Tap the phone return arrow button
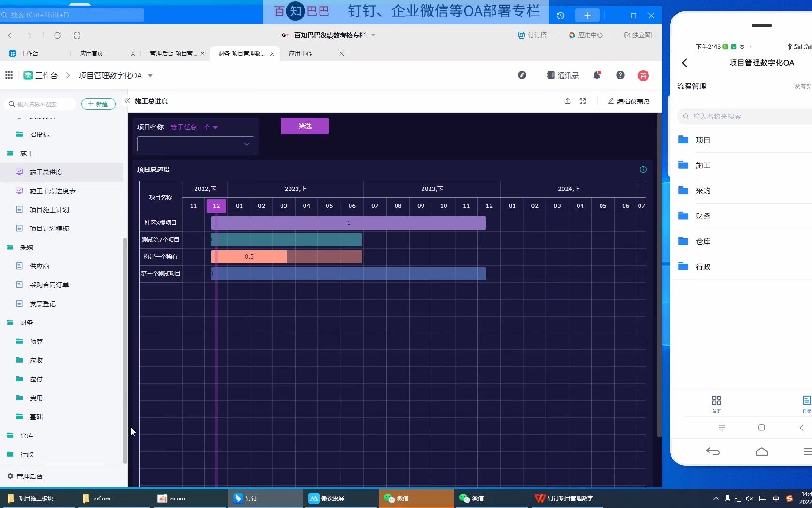The height and width of the screenshot is (508, 812). click(713, 452)
